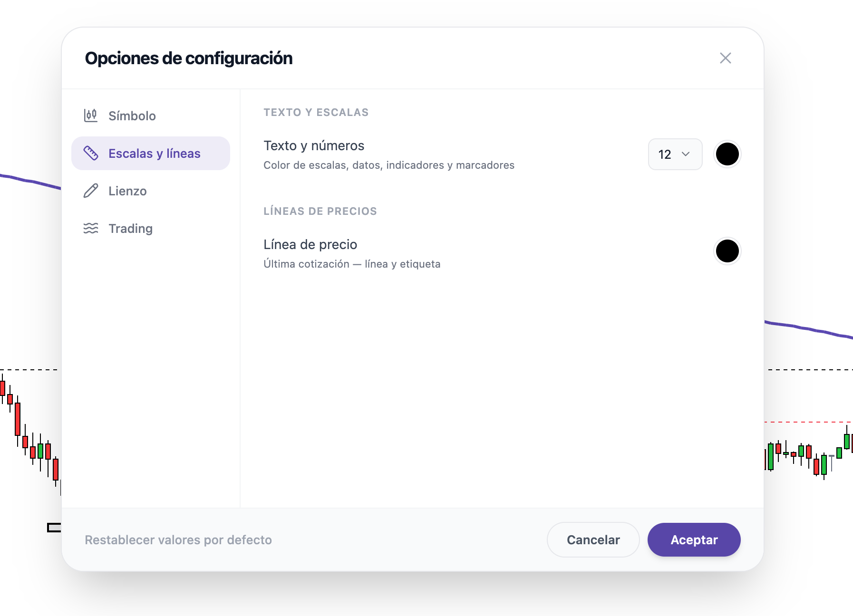Confirm settings with the Aceptar button
The width and height of the screenshot is (853, 616).
pos(694,540)
